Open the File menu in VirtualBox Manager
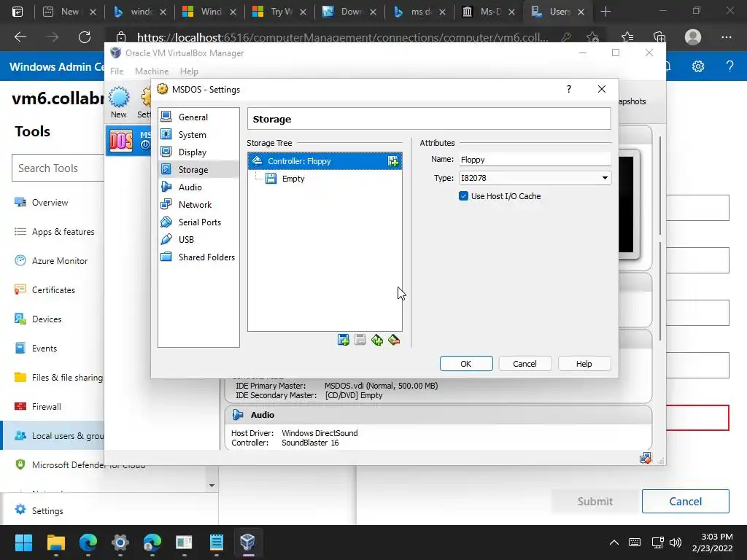 coord(117,71)
